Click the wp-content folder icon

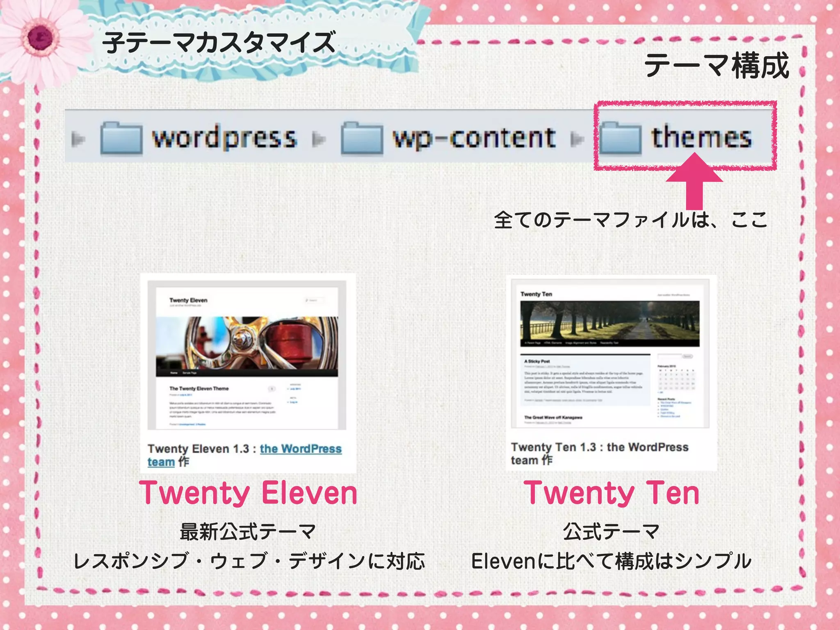pyautogui.click(x=362, y=138)
